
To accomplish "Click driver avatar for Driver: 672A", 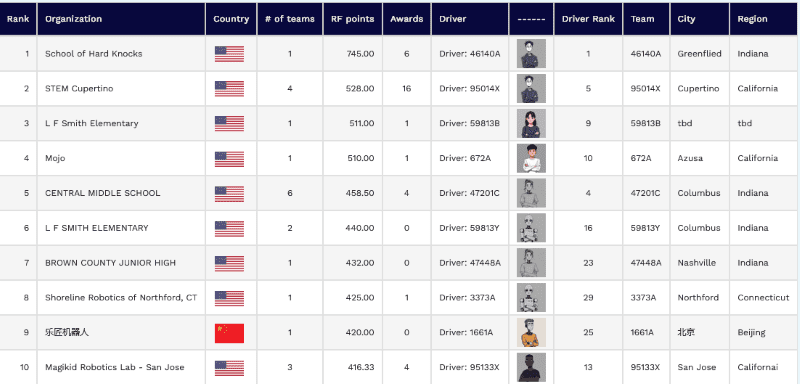I will click(x=531, y=158).
